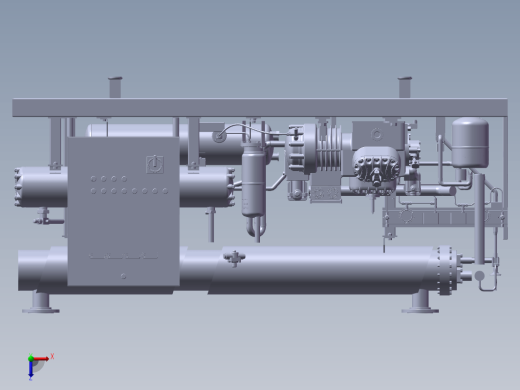
Task: Select the power symbol emblem on the control cabinet
Action: (155, 164)
